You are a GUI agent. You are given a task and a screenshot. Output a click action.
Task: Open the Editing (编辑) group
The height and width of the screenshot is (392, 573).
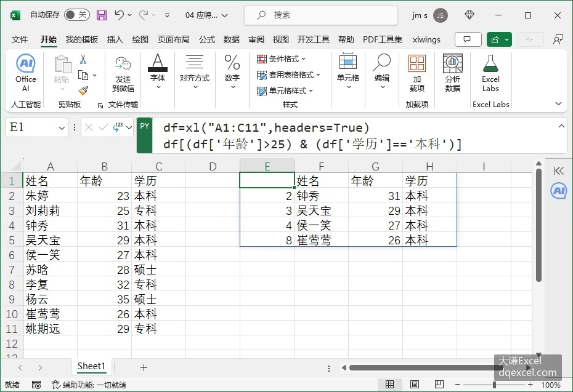pos(382,72)
